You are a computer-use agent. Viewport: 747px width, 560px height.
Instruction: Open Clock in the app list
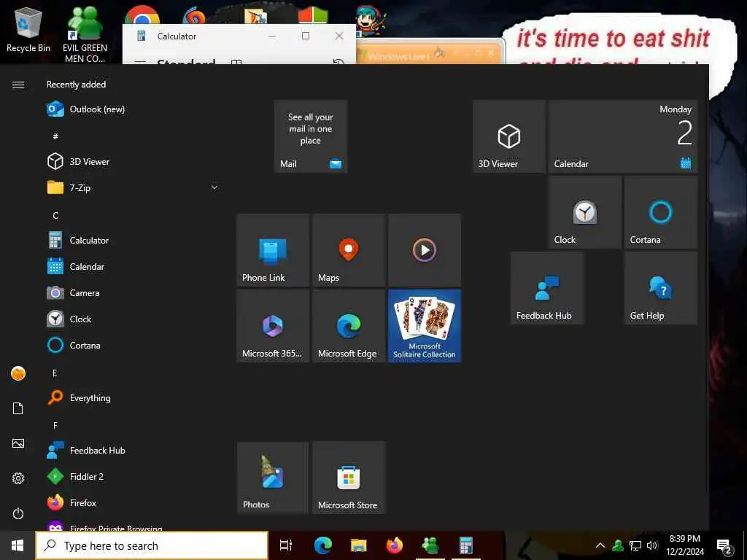tap(133, 319)
